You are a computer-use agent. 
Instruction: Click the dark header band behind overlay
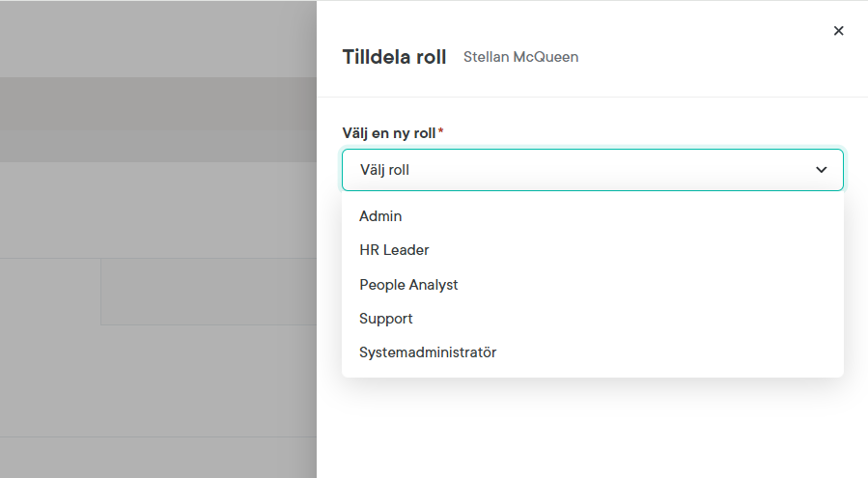pos(154,103)
